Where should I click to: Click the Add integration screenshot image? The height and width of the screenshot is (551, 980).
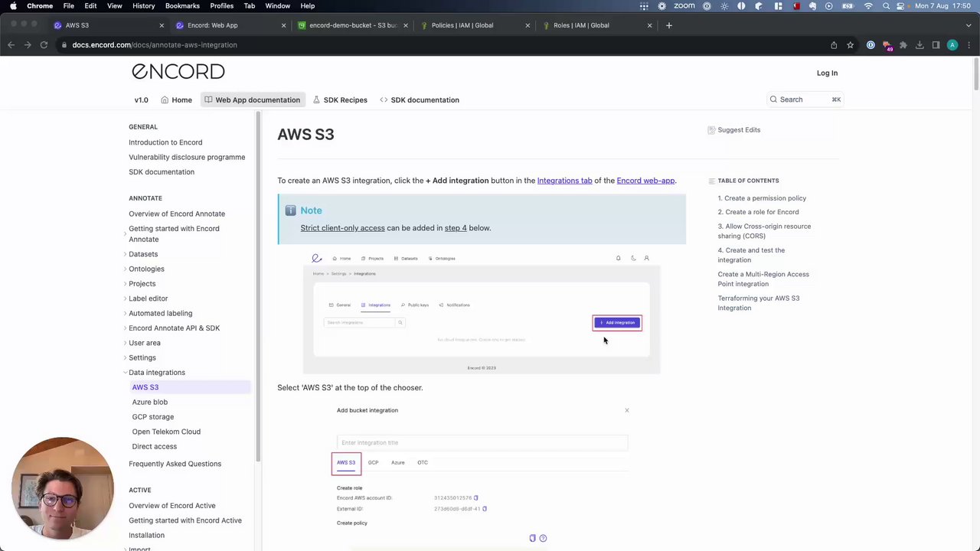point(482,313)
